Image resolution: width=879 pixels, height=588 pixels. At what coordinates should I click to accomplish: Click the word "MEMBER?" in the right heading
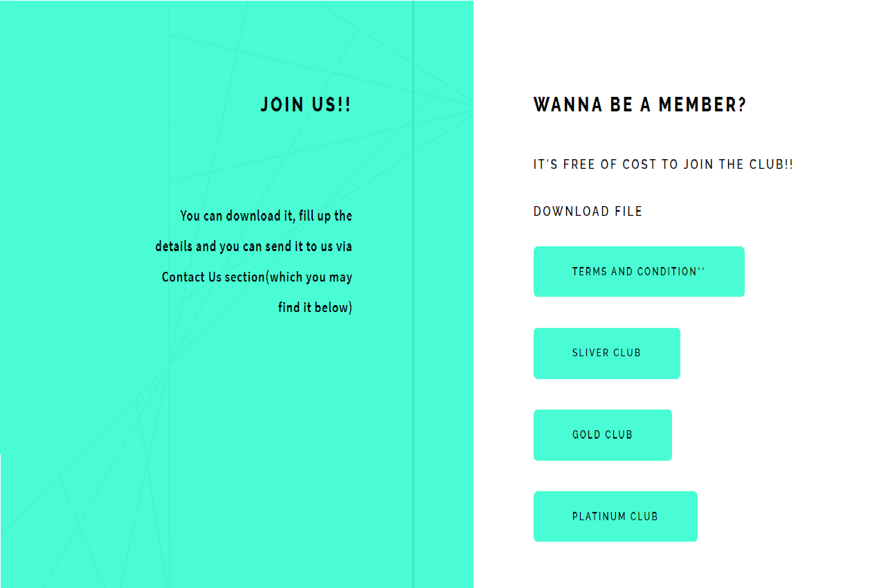[702, 105]
